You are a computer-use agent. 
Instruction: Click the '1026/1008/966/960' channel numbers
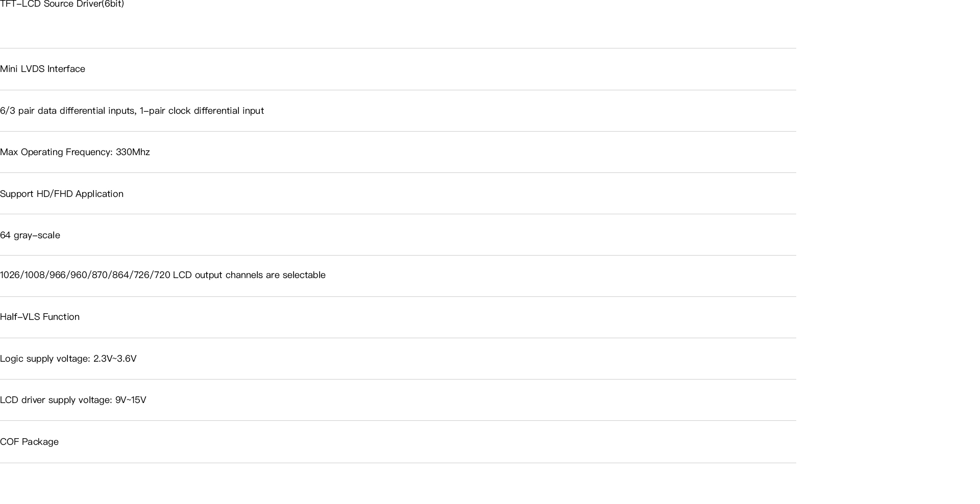click(44, 275)
